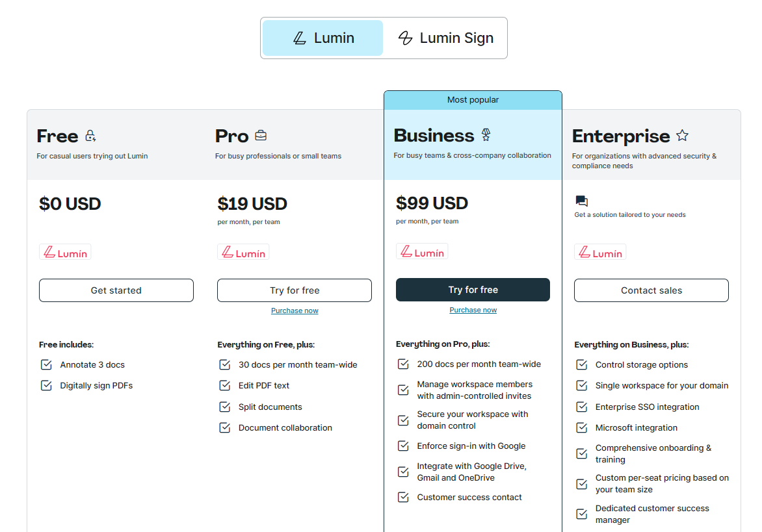Click checkbox for Enforce sign-in with Google
Screen dimensions: 762x532
click(x=402, y=446)
